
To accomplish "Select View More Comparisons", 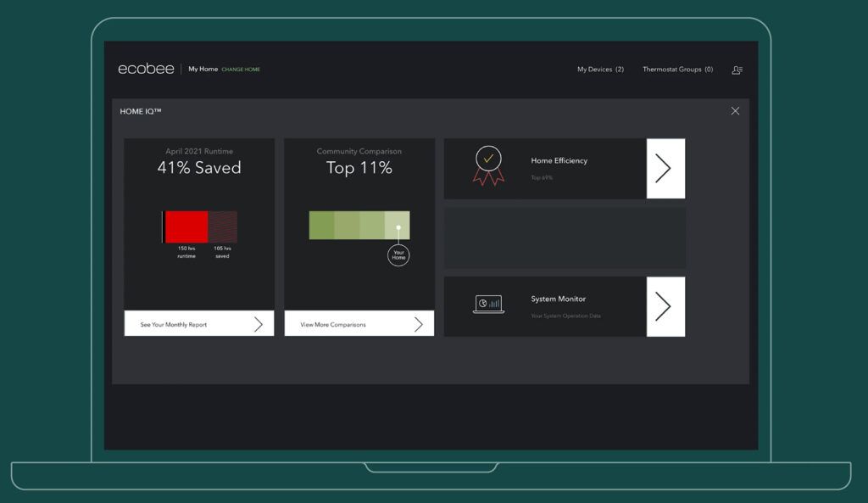I will [x=331, y=325].
